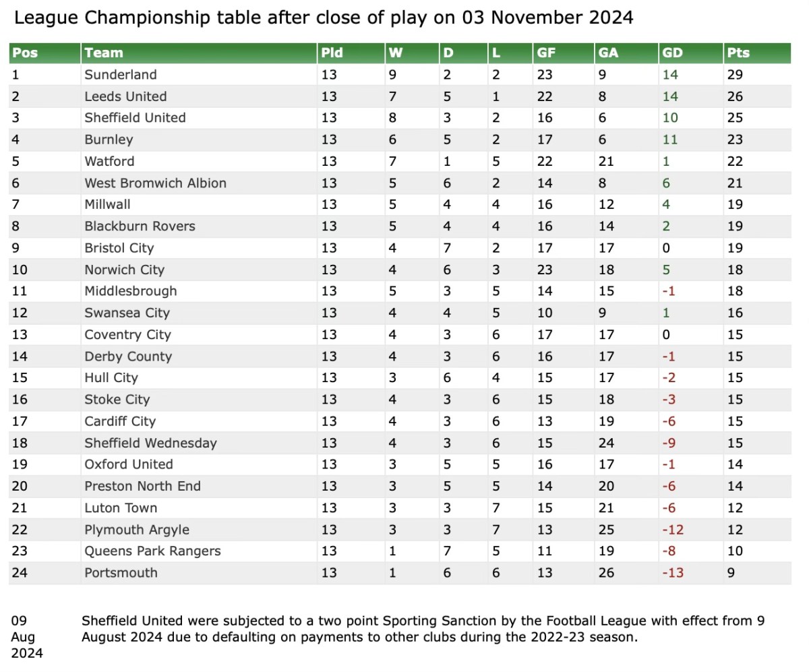Click the Sheffield United team row
809x672 pixels.
135,118
